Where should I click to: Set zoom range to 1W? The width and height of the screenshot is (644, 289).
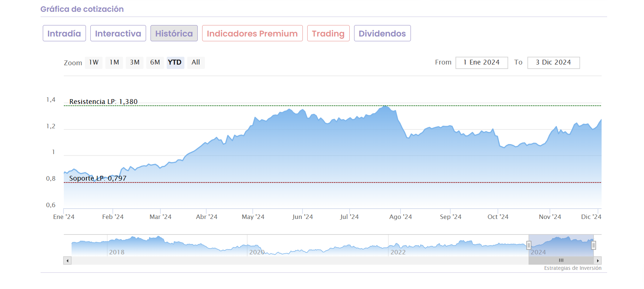click(x=94, y=63)
